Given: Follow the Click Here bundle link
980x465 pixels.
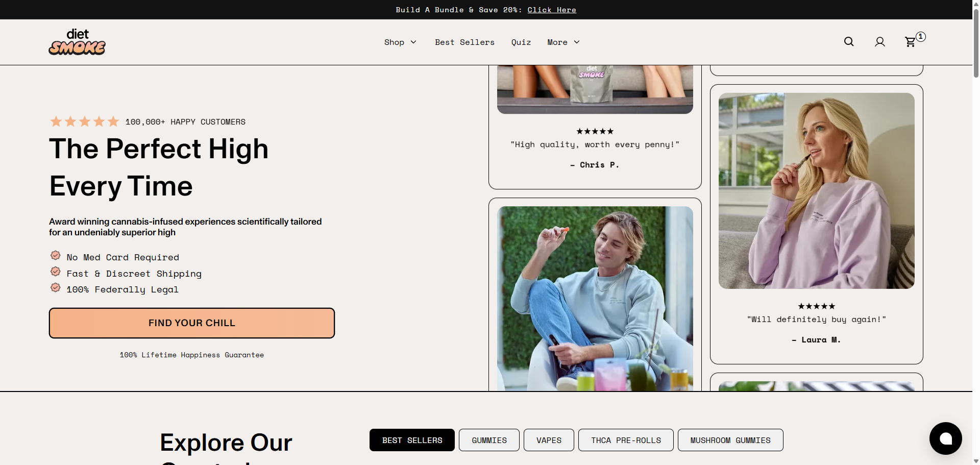Looking at the screenshot, I should (552, 10).
